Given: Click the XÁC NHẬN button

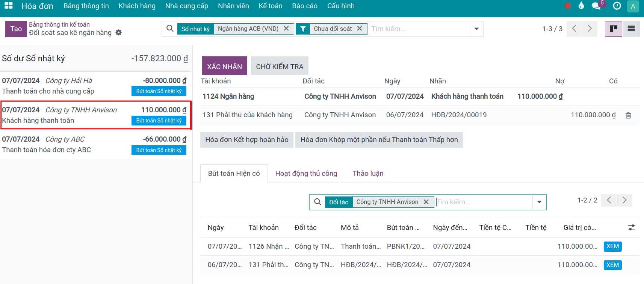Looking at the screenshot, I should 225,66.
